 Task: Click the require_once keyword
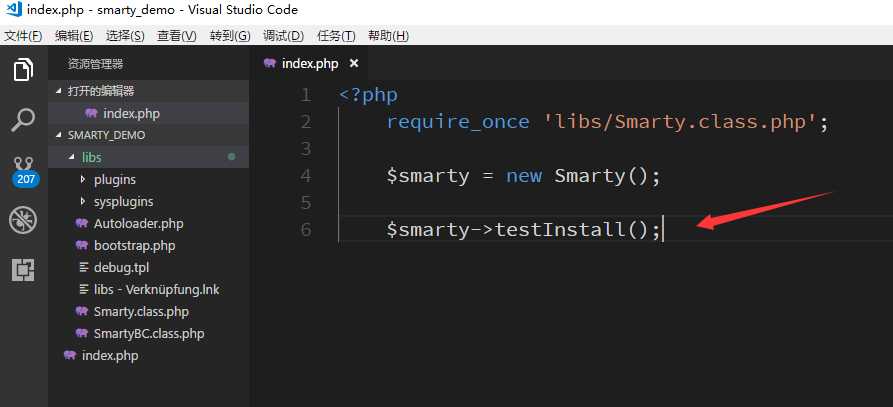tap(458, 122)
